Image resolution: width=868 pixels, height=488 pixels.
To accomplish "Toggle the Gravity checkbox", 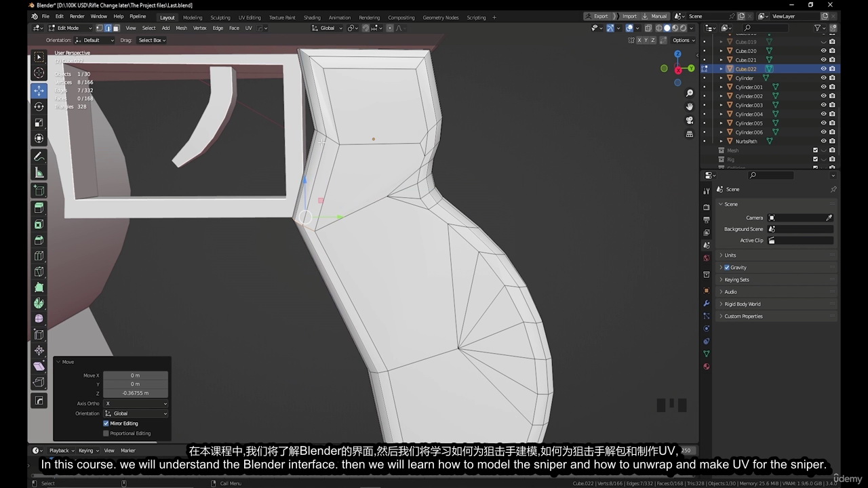I will tap(727, 267).
